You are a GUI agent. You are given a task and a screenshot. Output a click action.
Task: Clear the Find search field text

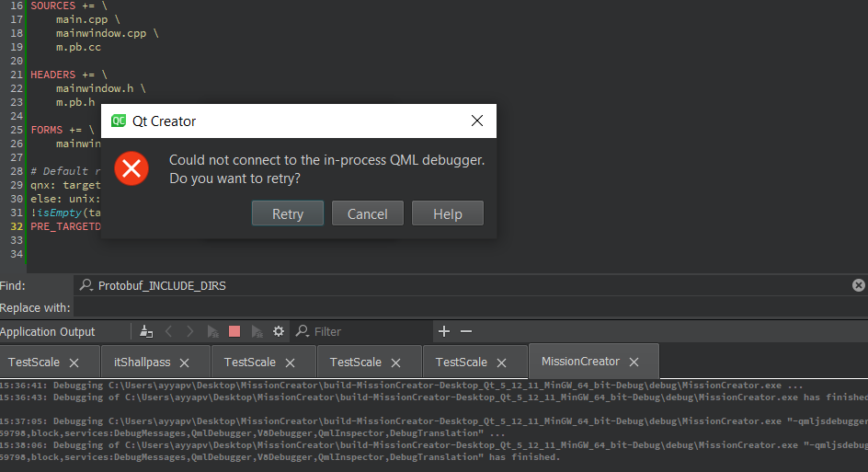(x=858, y=285)
